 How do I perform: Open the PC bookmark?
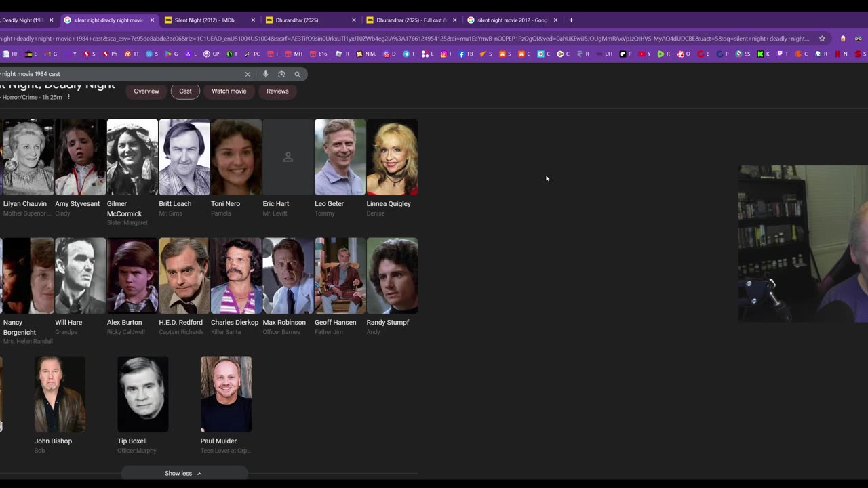click(252, 54)
